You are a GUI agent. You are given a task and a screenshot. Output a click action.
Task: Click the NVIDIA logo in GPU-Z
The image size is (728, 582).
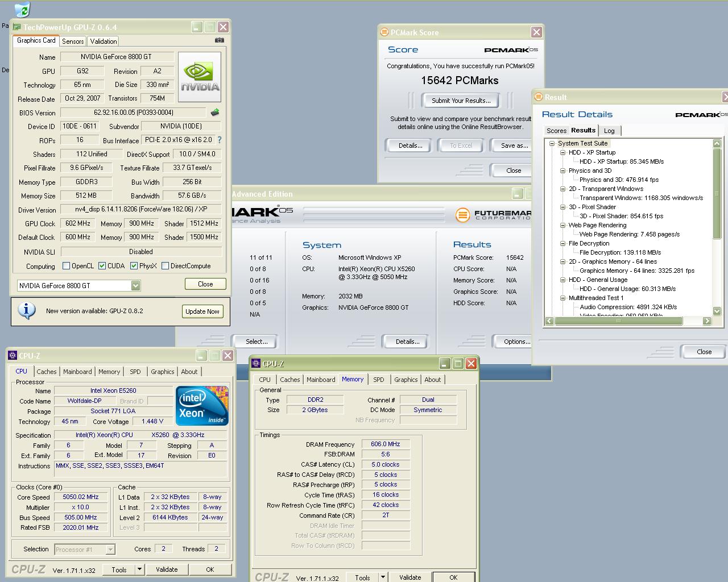(x=200, y=77)
